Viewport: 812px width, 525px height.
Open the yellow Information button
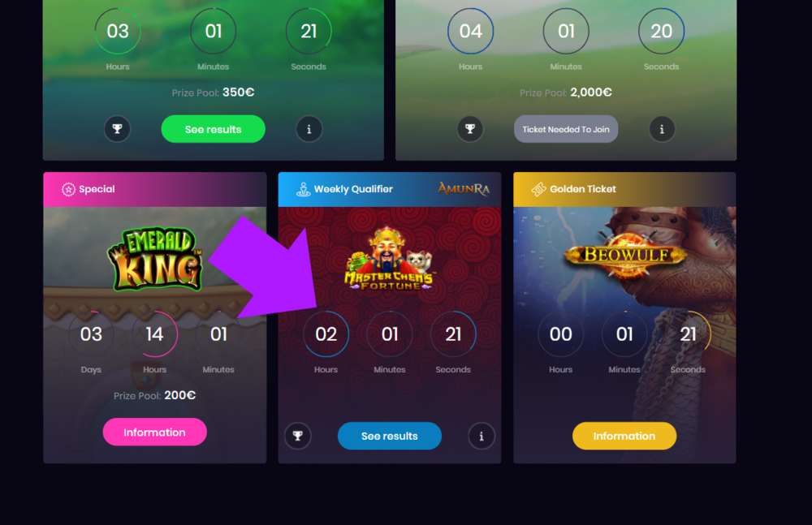point(624,436)
